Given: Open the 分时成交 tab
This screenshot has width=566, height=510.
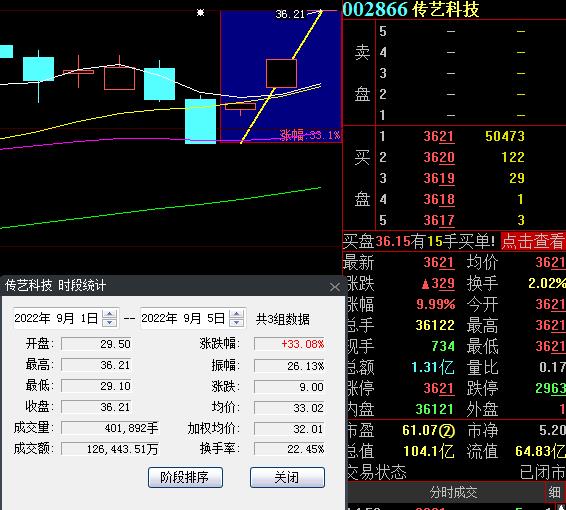Looking at the screenshot, I should [x=453, y=492].
